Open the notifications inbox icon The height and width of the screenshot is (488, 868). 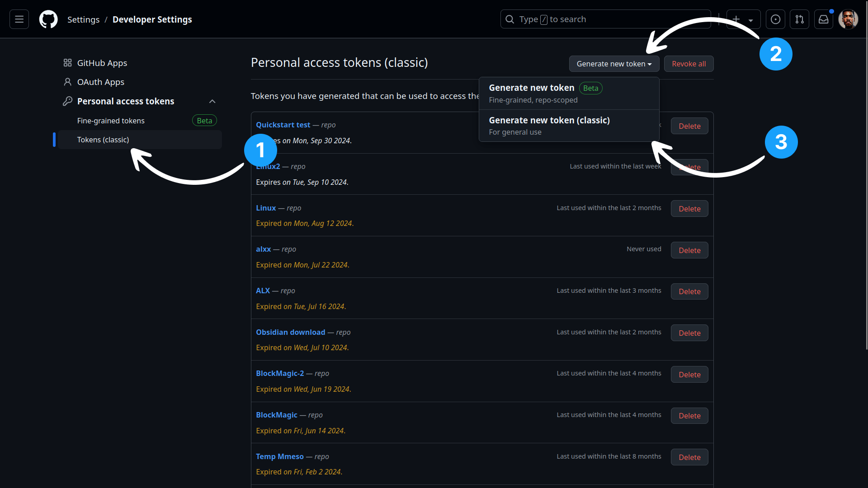point(823,19)
